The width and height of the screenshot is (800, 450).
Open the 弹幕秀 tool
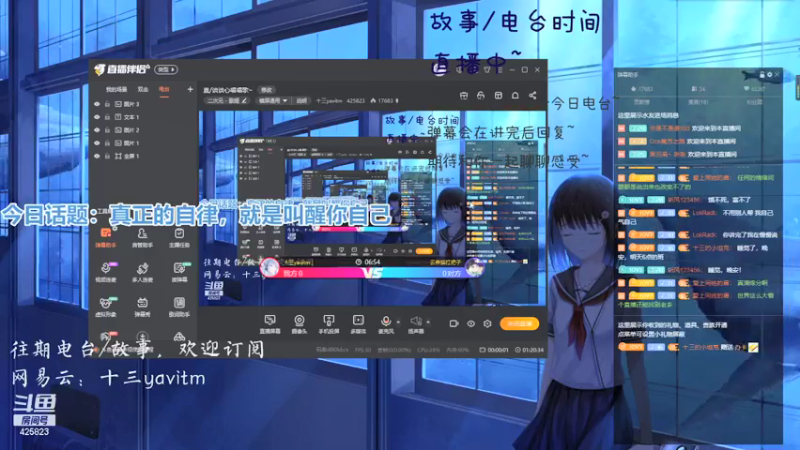142,307
